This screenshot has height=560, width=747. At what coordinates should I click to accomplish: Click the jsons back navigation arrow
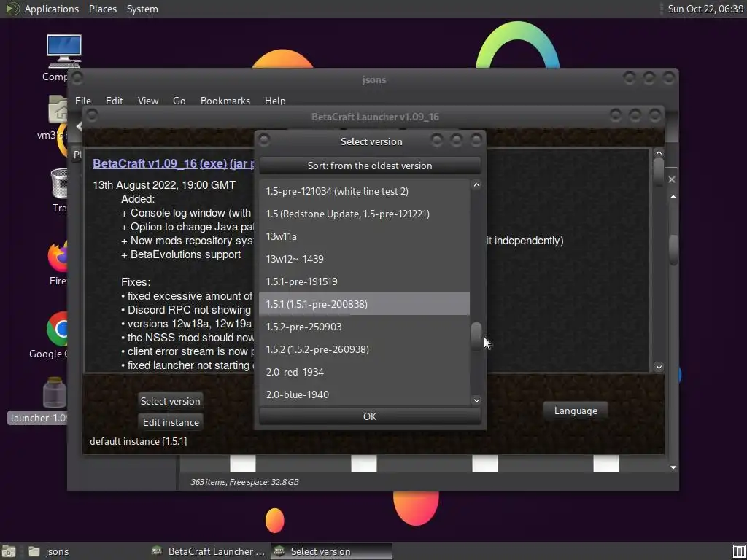tap(79, 126)
